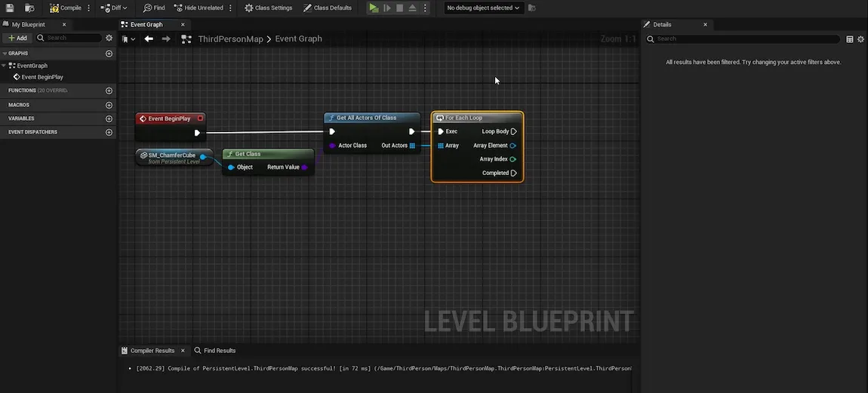Switch to the Find Results tab
This screenshot has height=393, width=868.
pyautogui.click(x=215, y=351)
